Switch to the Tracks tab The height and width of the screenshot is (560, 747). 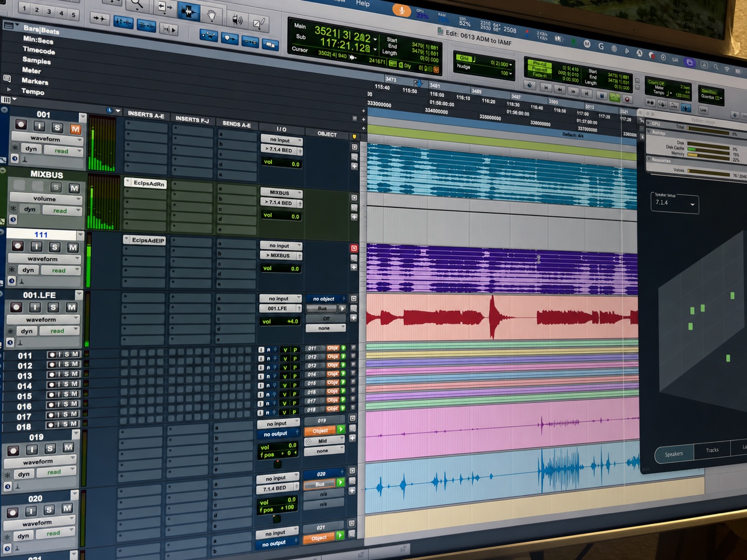point(712,450)
